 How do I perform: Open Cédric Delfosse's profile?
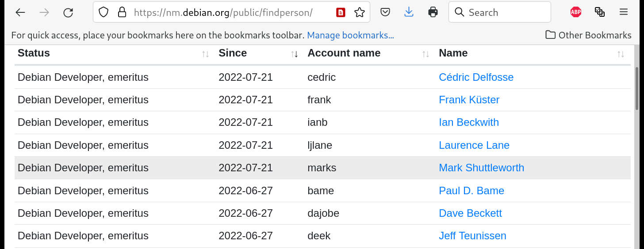pos(476,77)
